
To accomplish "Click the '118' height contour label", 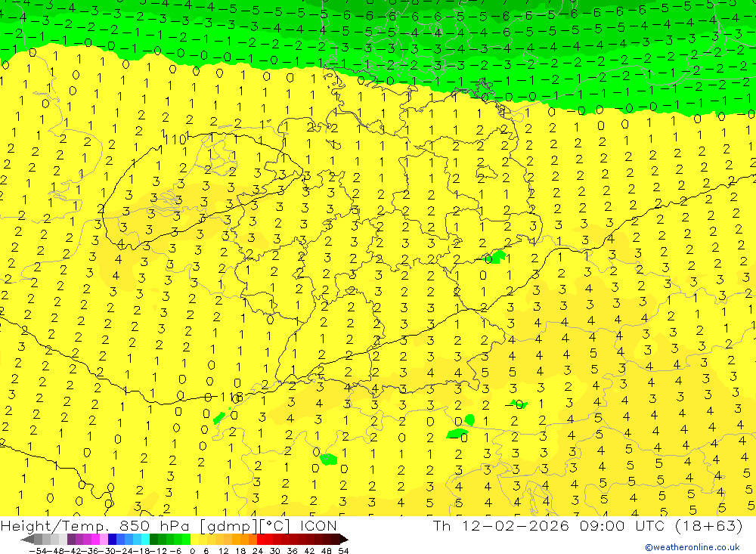I will point(231,398).
